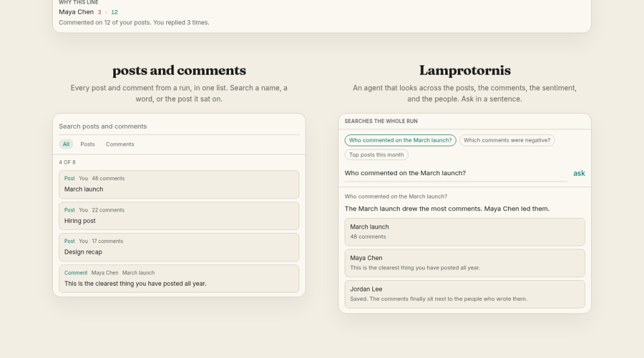Open the March launch post card
644x358 pixels.
(x=179, y=185)
